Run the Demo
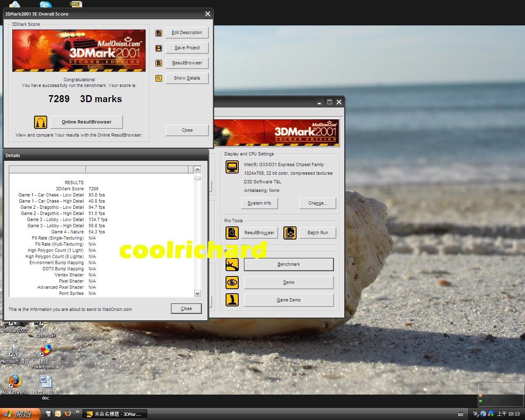Viewport: 525px width, 420px height. point(289,283)
